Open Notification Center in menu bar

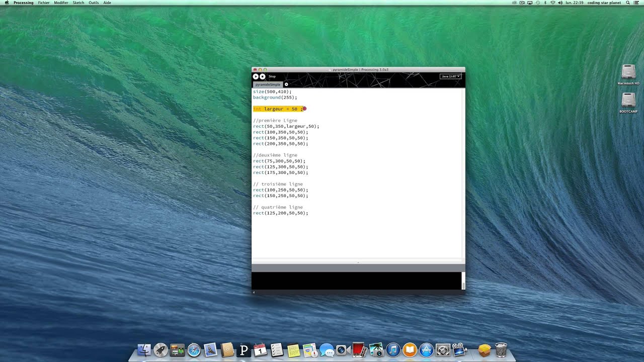point(637,3)
